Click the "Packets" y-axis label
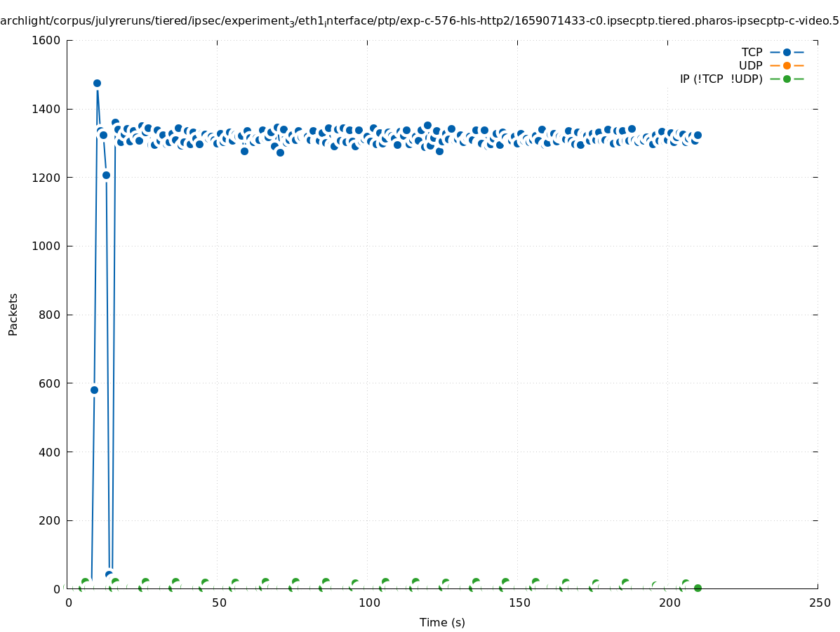The height and width of the screenshot is (632, 840). [x=13, y=314]
